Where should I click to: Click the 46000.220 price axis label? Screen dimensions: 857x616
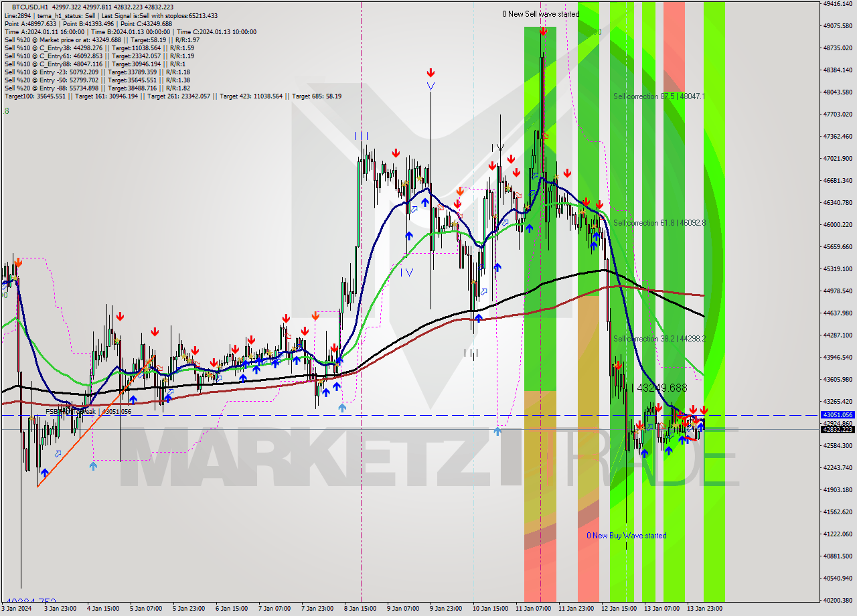click(x=837, y=224)
